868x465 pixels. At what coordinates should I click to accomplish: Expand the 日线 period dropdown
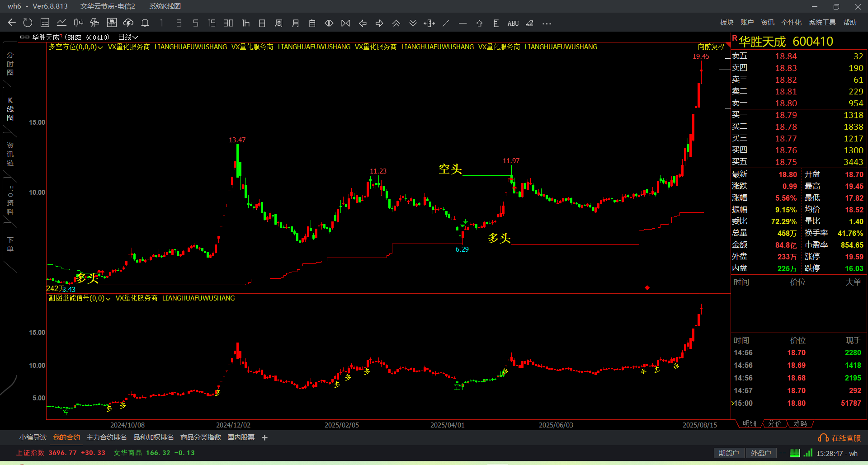click(x=128, y=37)
